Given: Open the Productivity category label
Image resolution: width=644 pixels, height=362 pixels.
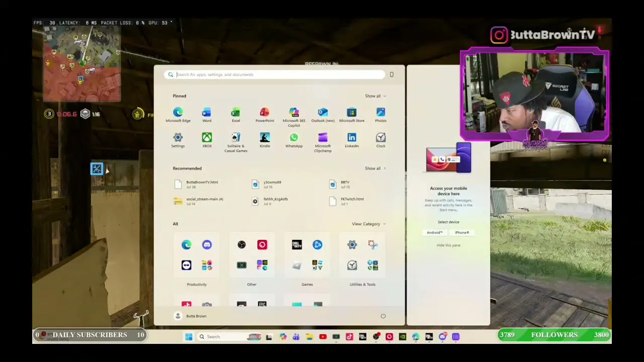Looking at the screenshot, I should coord(197,285).
